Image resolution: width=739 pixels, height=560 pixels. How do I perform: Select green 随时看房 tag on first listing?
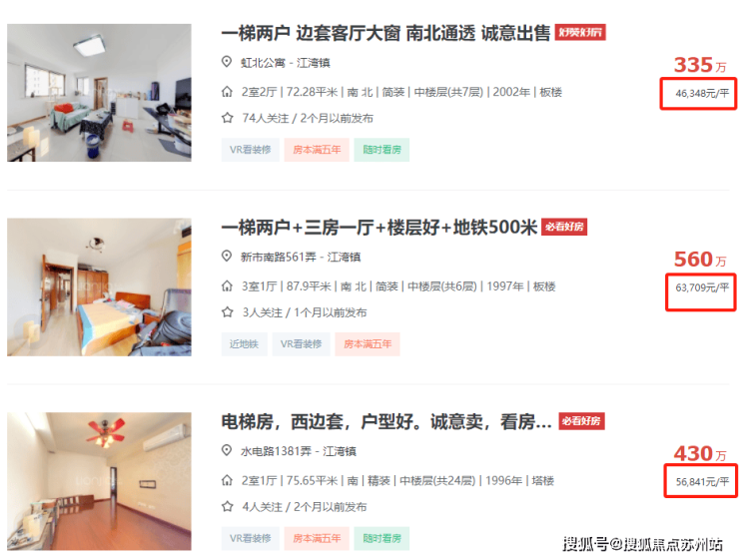click(x=381, y=150)
